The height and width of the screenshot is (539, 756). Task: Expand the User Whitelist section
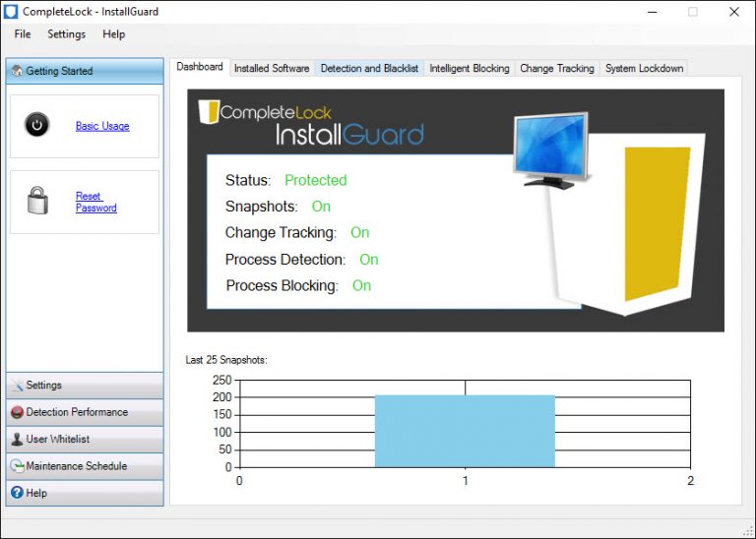pyautogui.click(x=85, y=439)
